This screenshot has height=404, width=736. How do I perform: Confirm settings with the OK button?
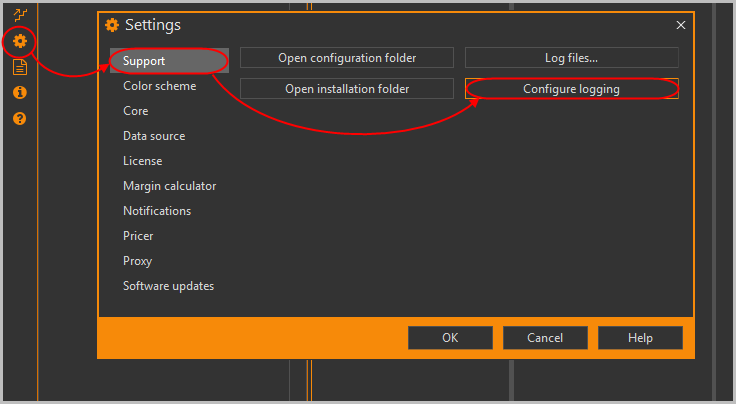tap(450, 338)
